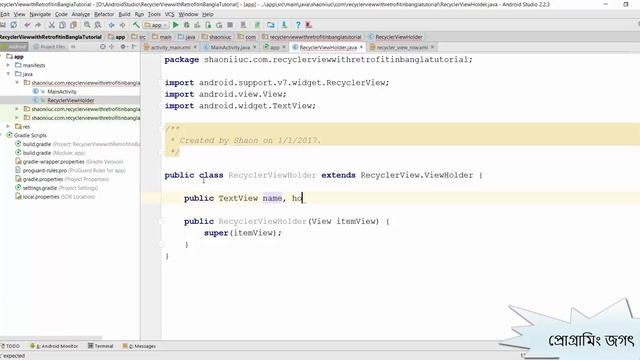Switch to activity_main.xml editor tab
The width and height of the screenshot is (640, 360).
point(170,47)
